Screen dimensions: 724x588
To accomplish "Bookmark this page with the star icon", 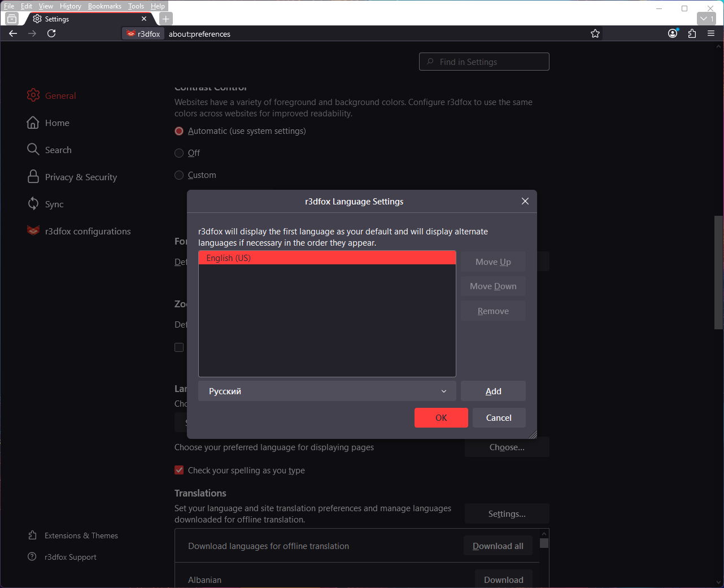I will tap(595, 34).
